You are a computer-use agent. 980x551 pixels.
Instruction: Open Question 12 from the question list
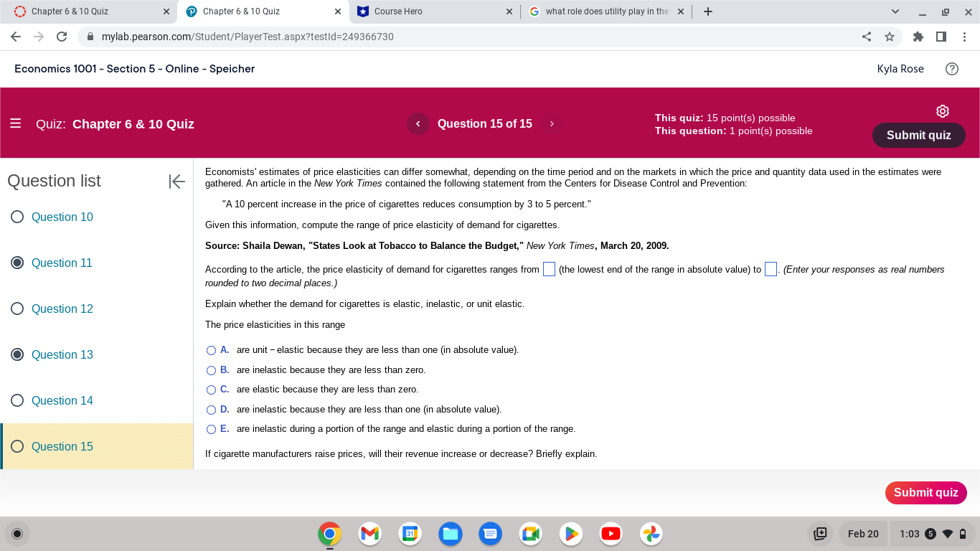click(62, 309)
